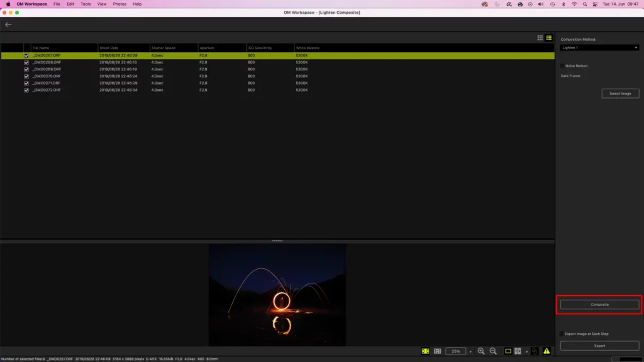Switch to list view
Screen dimensions: 644x362
coord(548,38)
